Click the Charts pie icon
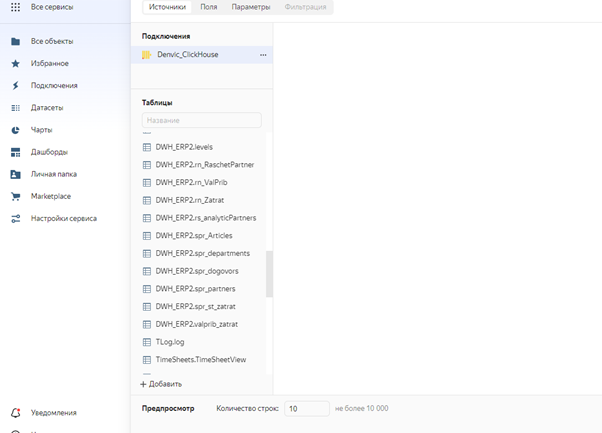 (x=15, y=130)
